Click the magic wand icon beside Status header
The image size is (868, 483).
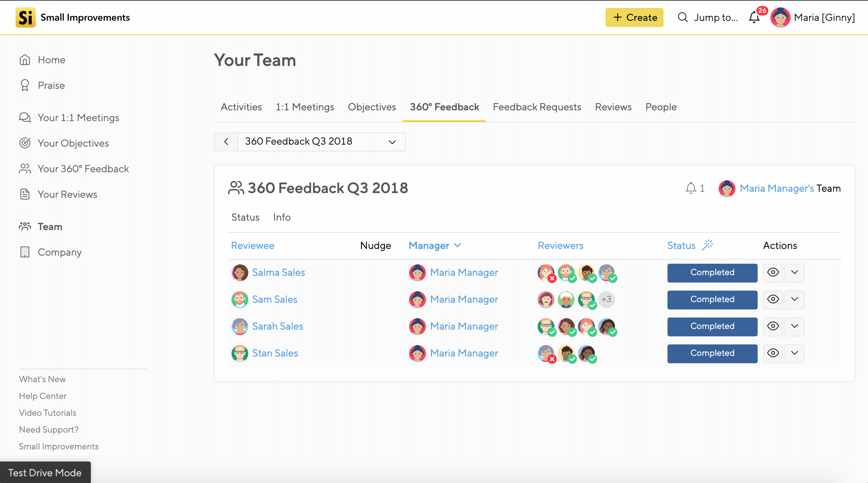[x=708, y=245]
